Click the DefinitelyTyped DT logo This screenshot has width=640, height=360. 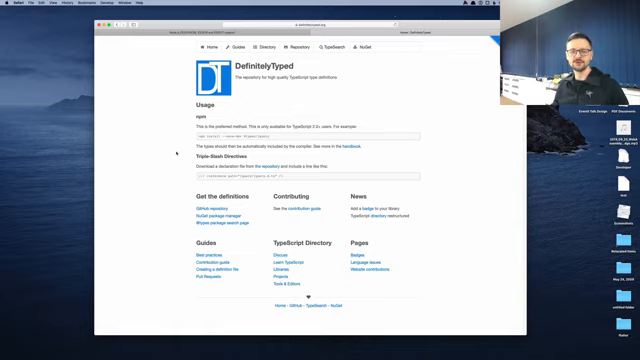coord(213,78)
